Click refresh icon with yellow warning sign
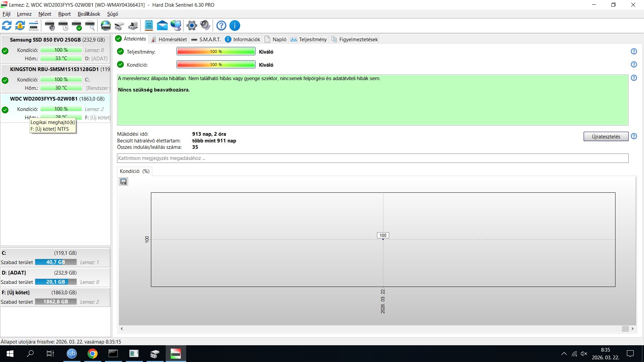 [x=20, y=25]
